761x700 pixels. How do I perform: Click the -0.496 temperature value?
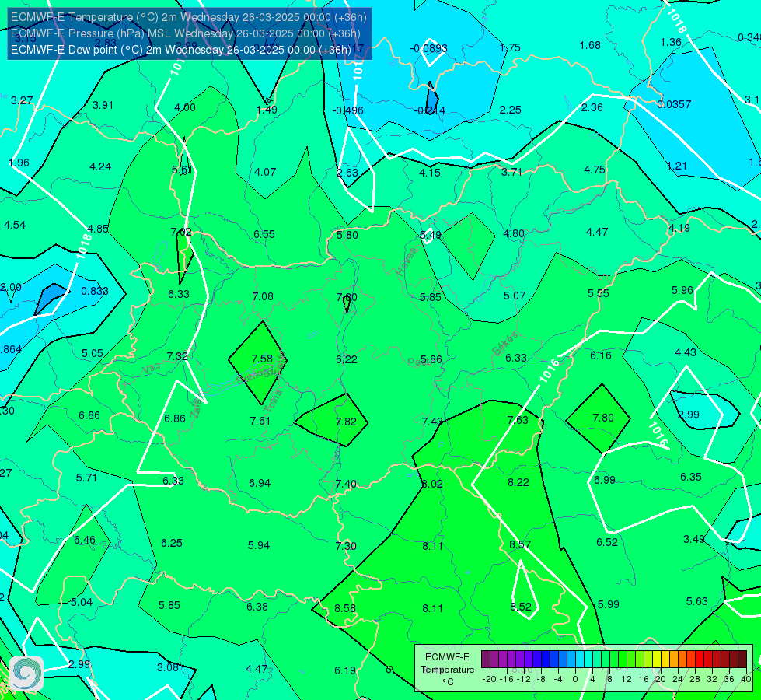point(348,110)
